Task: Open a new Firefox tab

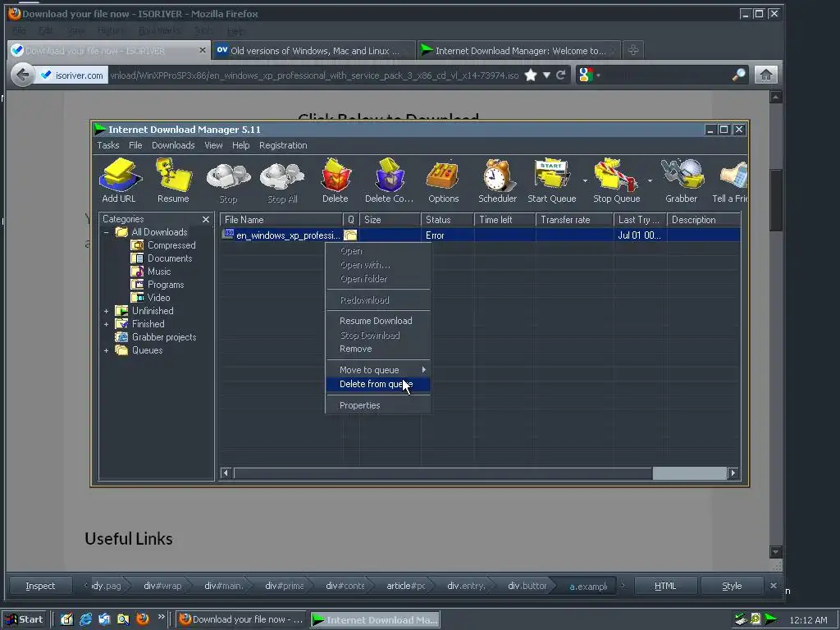Action: pos(633,50)
